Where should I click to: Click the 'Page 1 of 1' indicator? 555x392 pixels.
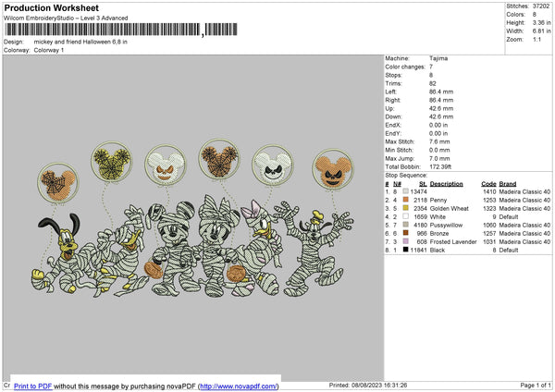click(x=536, y=385)
